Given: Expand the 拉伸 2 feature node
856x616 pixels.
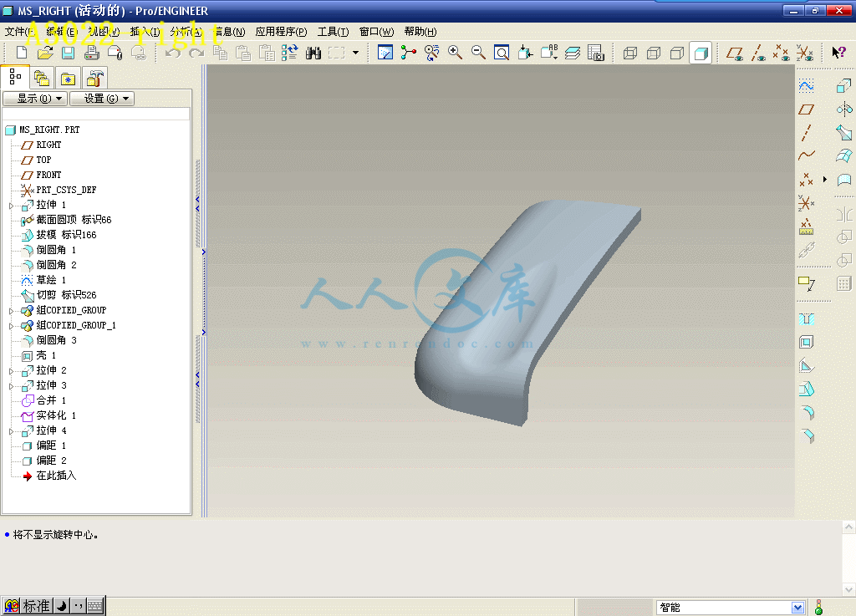Looking at the screenshot, I should (x=11, y=371).
